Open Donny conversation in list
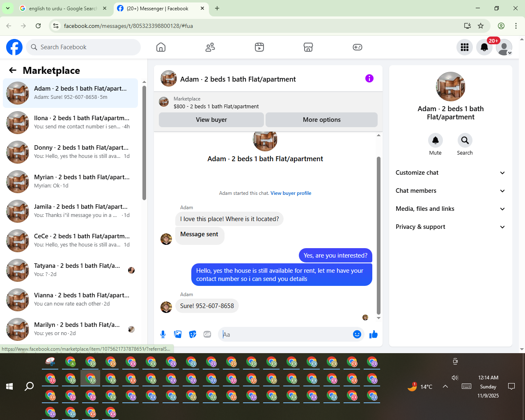Image resolution: width=525 pixels, height=420 pixels. click(x=70, y=152)
